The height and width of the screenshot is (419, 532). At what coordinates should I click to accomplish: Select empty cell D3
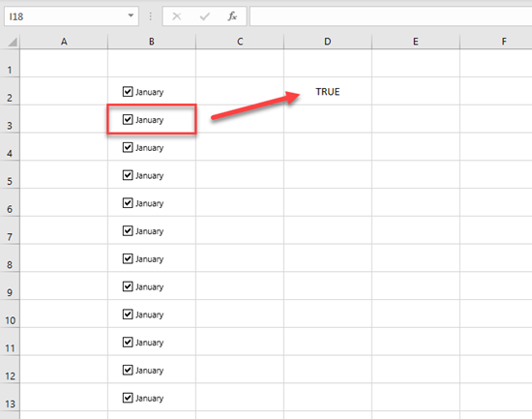(x=328, y=119)
